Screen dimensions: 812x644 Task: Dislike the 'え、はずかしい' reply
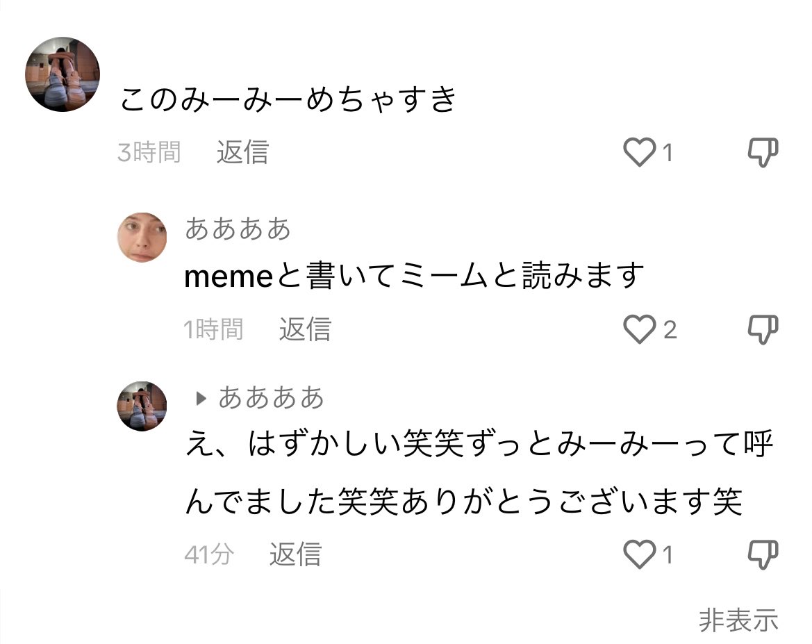[762, 554]
